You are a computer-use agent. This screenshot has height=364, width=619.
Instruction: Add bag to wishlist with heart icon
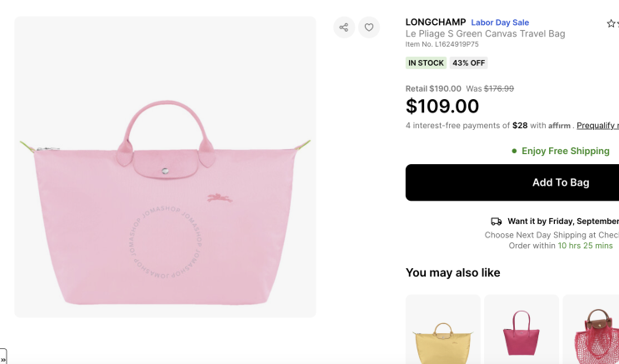369,27
